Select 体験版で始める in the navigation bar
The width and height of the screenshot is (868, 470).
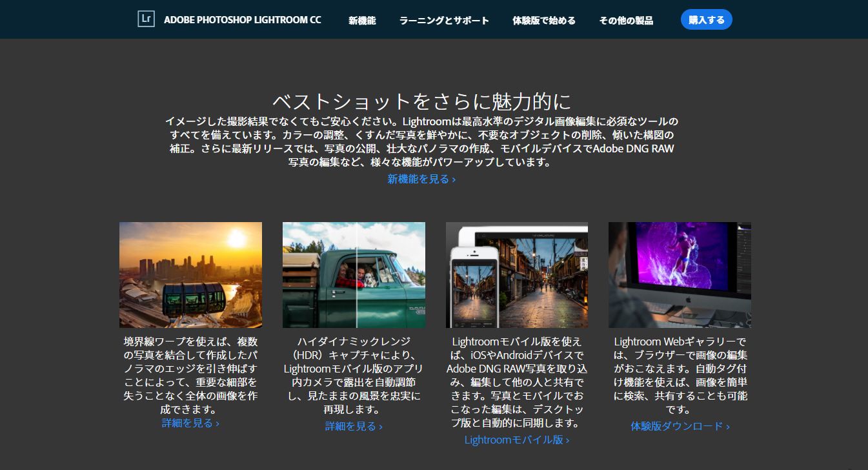(544, 20)
